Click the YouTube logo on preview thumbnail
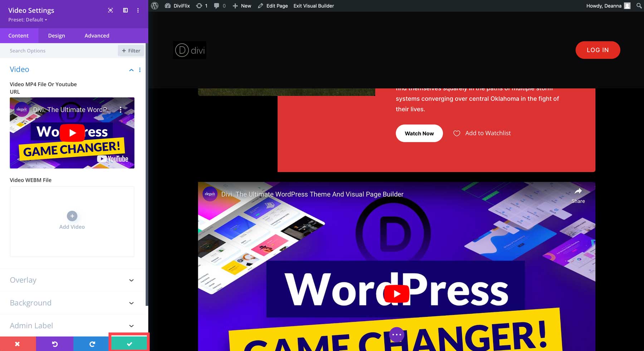 coord(113,159)
